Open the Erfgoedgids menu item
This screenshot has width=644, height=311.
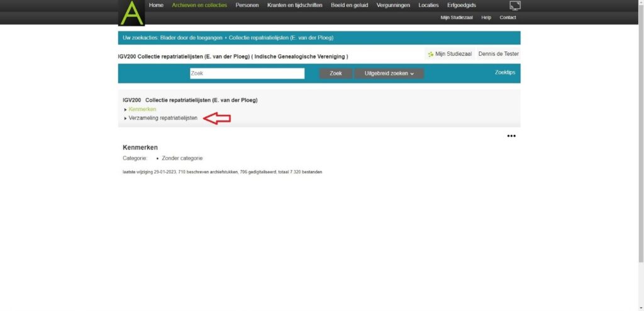462,5
